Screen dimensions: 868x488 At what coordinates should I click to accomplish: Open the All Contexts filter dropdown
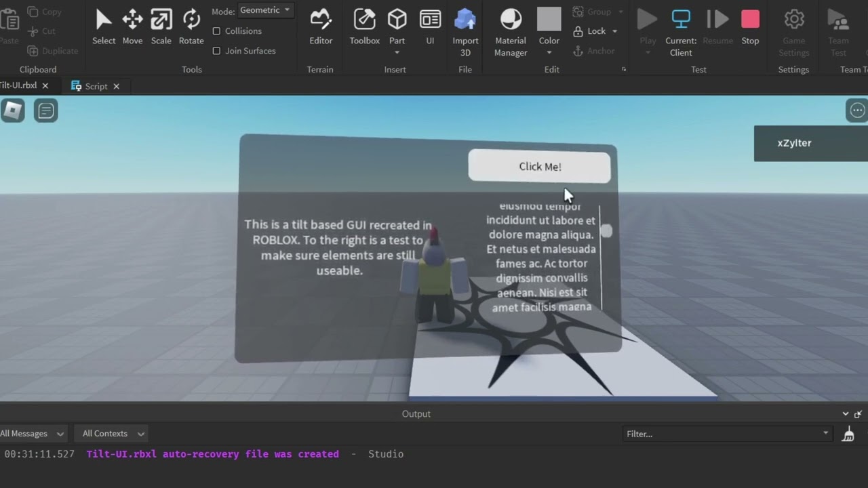pos(113,434)
